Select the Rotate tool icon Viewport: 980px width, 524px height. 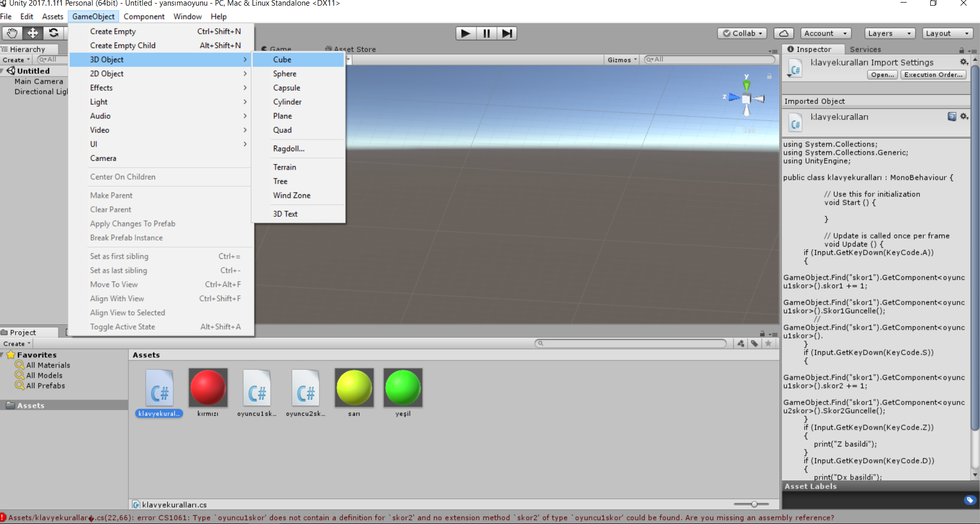[x=53, y=33]
